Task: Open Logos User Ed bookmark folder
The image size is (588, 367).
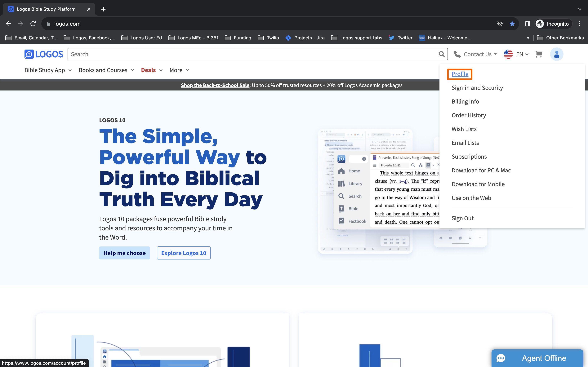Action: [141, 38]
